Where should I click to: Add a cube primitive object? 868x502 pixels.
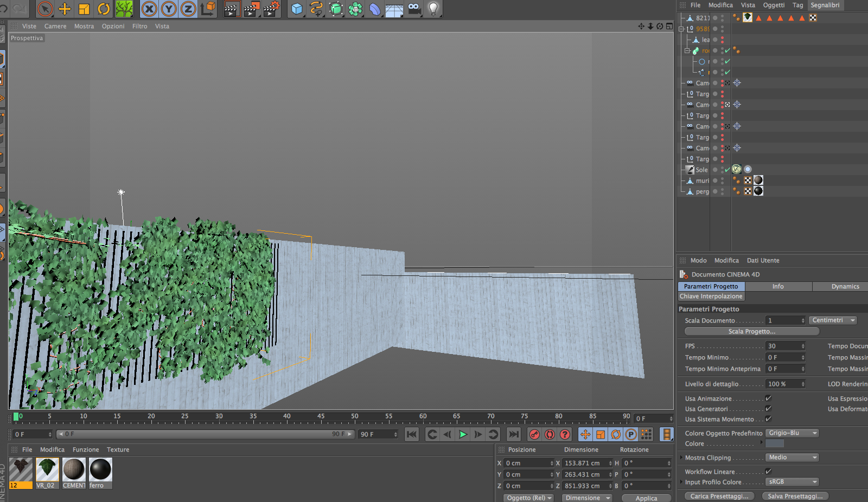297,9
